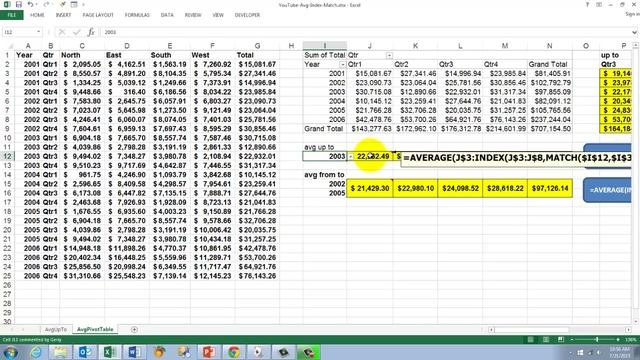640x360 pixels.
Task: Switch to Page Break Preview in status bar
Action: [x=561, y=340]
